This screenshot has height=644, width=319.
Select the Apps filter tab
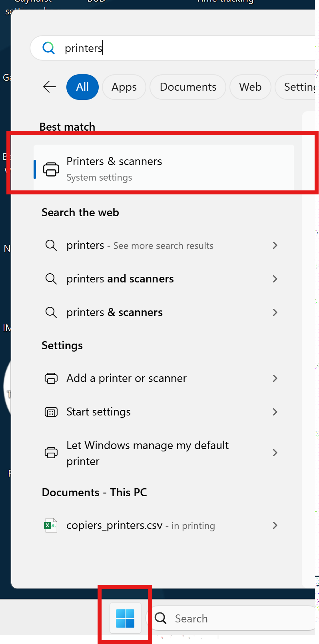(124, 87)
